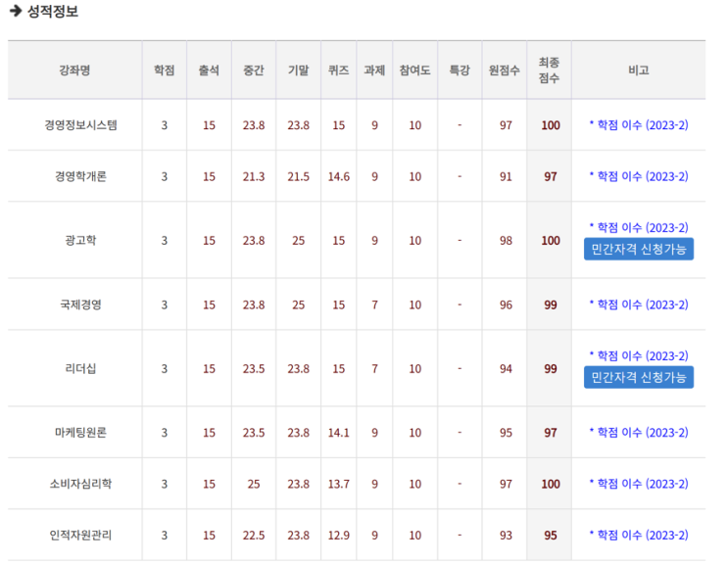This screenshot has height=563, width=728.
Task: Click the 민간자격 신청가능 button for 광고학
Action: click(639, 250)
